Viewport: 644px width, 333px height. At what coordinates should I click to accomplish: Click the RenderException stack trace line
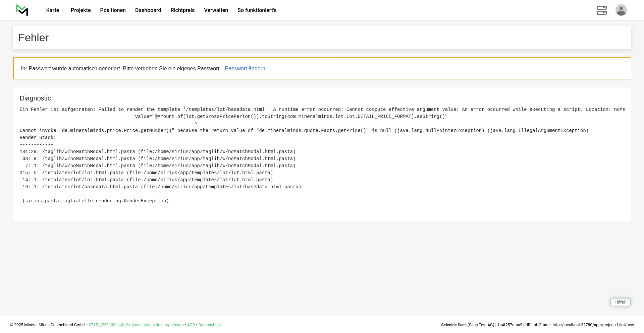point(96,201)
